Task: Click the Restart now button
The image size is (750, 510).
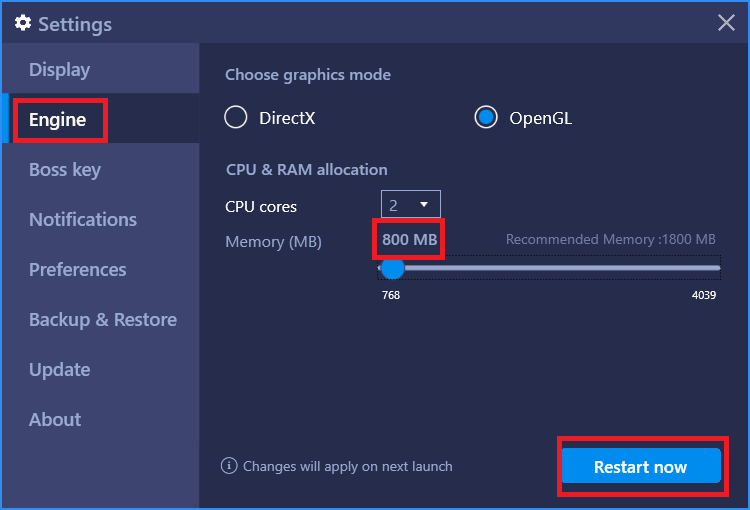Action: click(x=641, y=466)
